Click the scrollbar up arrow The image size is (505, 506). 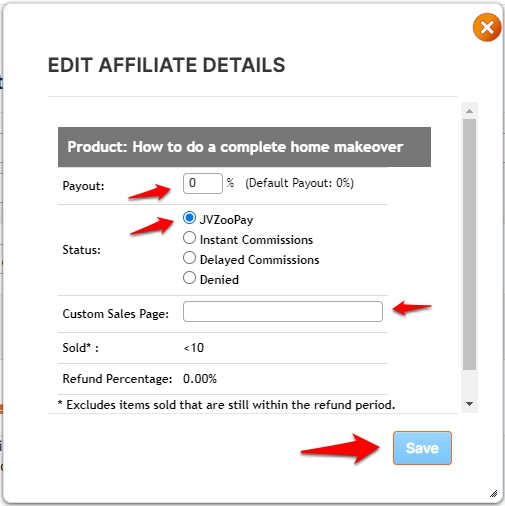click(469, 111)
